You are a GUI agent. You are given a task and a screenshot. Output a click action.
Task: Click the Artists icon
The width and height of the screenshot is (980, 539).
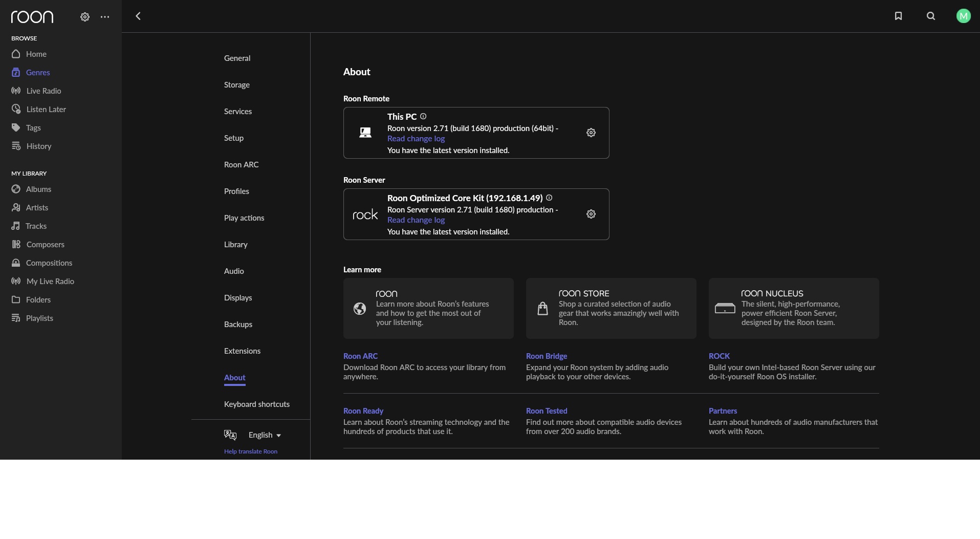click(16, 207)
